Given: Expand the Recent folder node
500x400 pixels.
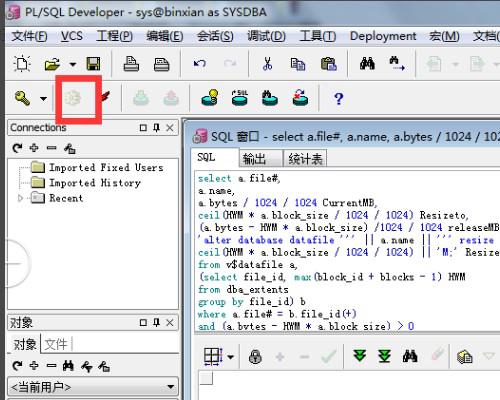Looking at the screenshot, I should [20, 198].
